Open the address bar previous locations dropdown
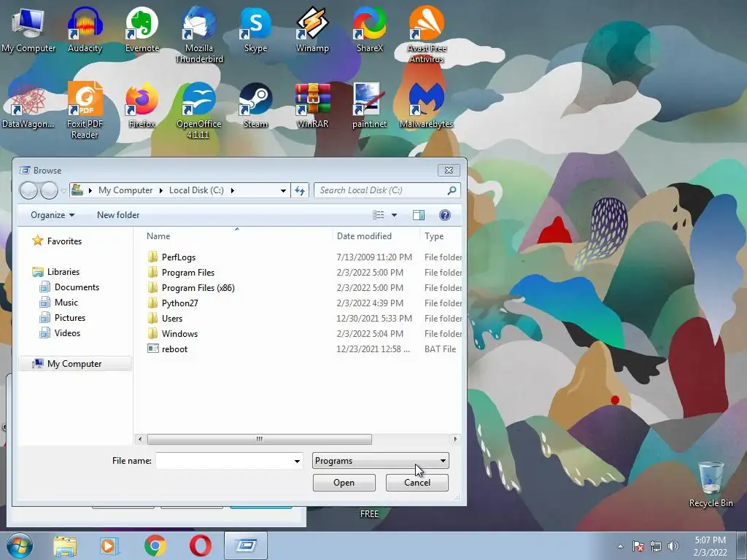 (x=283, y=190)
